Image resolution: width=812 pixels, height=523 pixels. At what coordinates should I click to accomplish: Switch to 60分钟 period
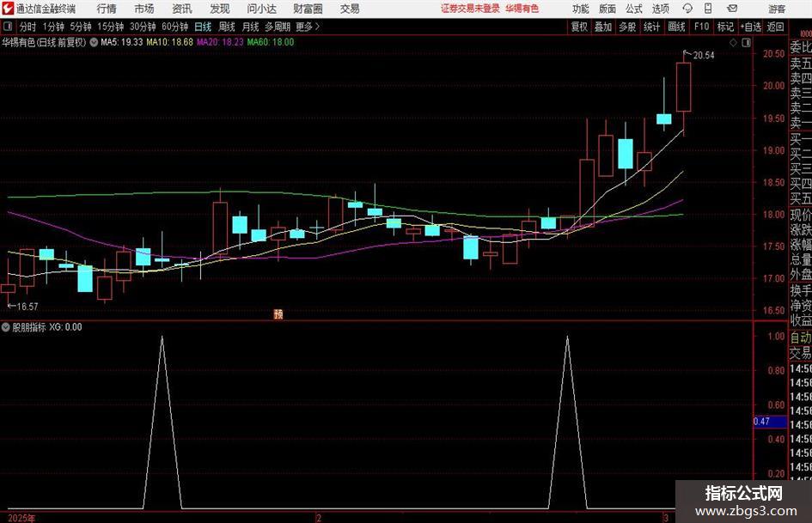pos(175,27)
